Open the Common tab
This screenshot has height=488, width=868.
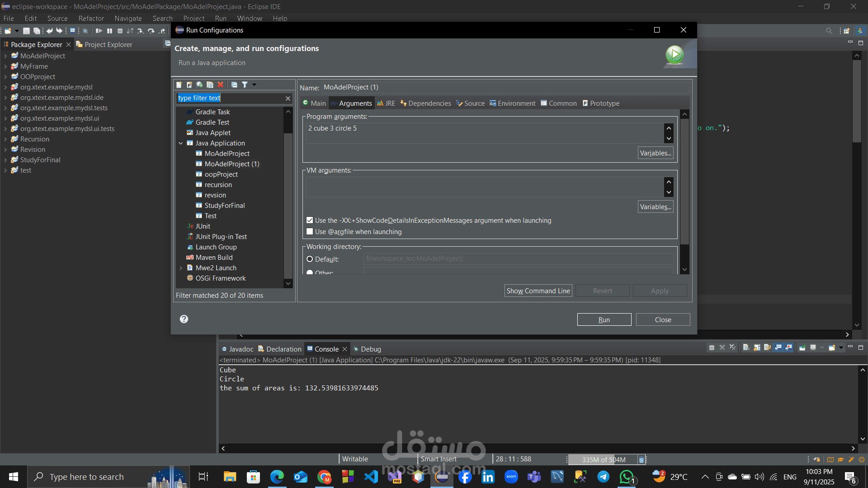559,103
